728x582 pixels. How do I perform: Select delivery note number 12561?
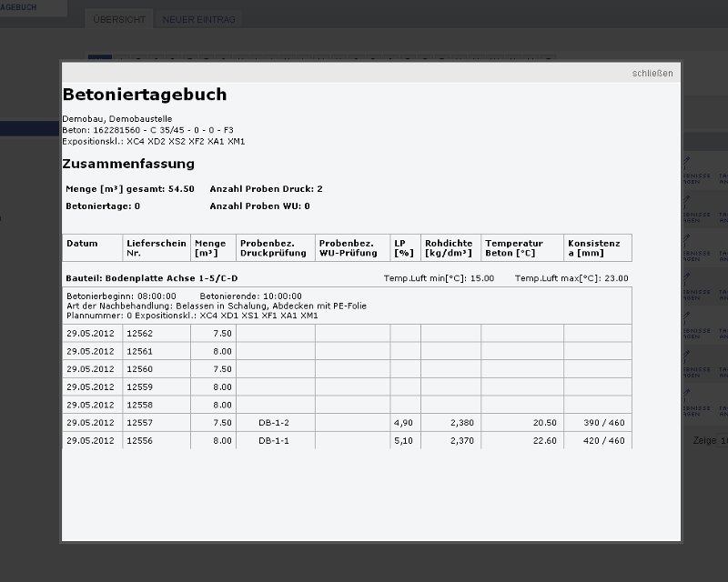tap(140, 351)
